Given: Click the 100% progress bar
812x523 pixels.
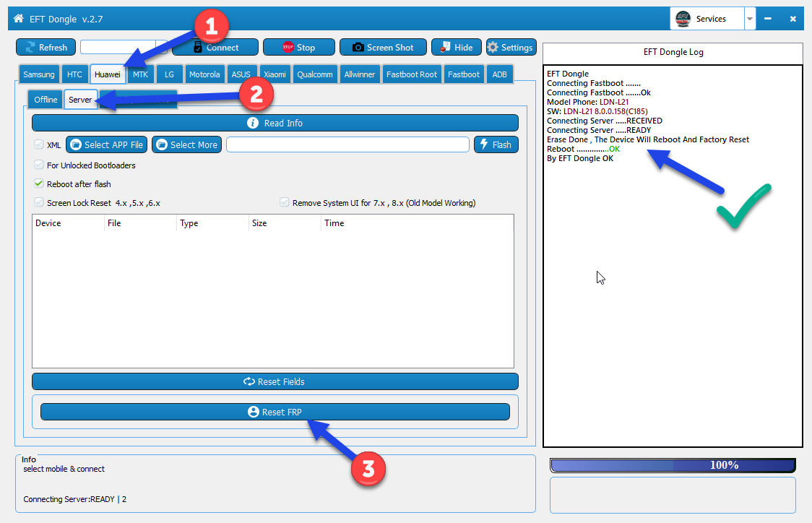Looking at the screenshot, I should (673, 465).
